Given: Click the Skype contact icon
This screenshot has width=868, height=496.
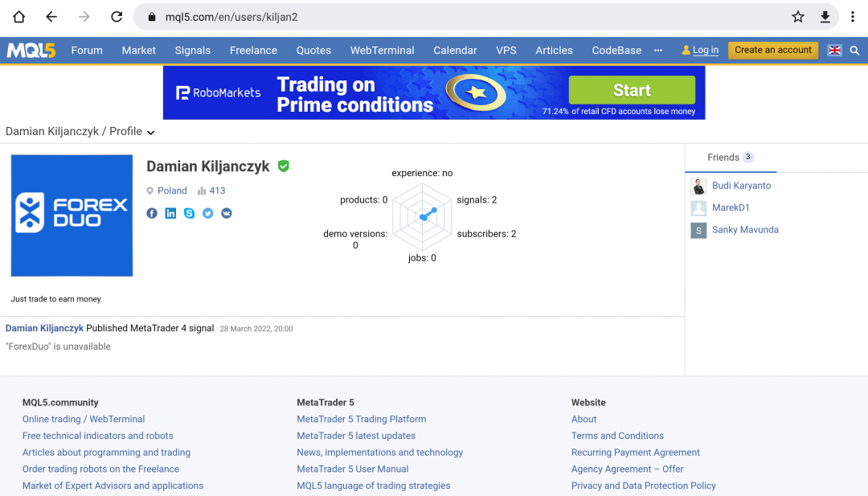Looking at the screenshot, I should 189,213.
